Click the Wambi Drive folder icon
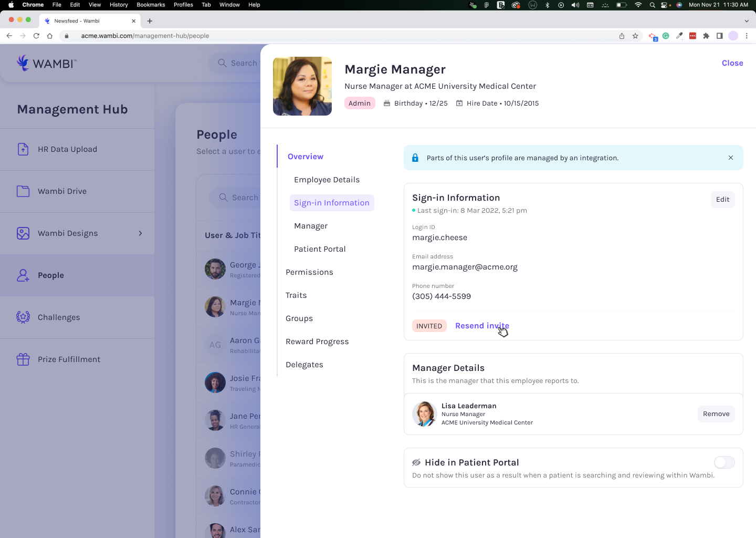This screenshot has width=756, height=538. (x=23, y=191)
